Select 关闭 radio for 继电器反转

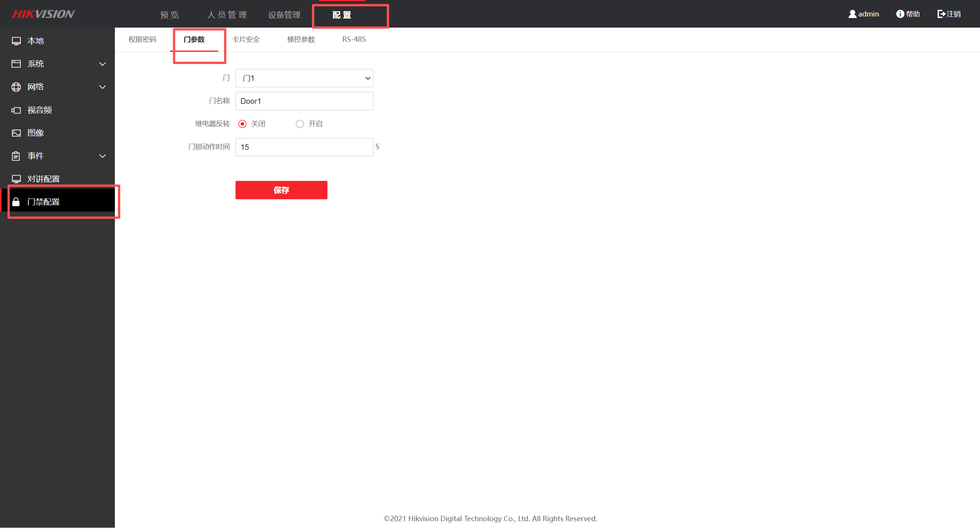click(x=242, y=124)
